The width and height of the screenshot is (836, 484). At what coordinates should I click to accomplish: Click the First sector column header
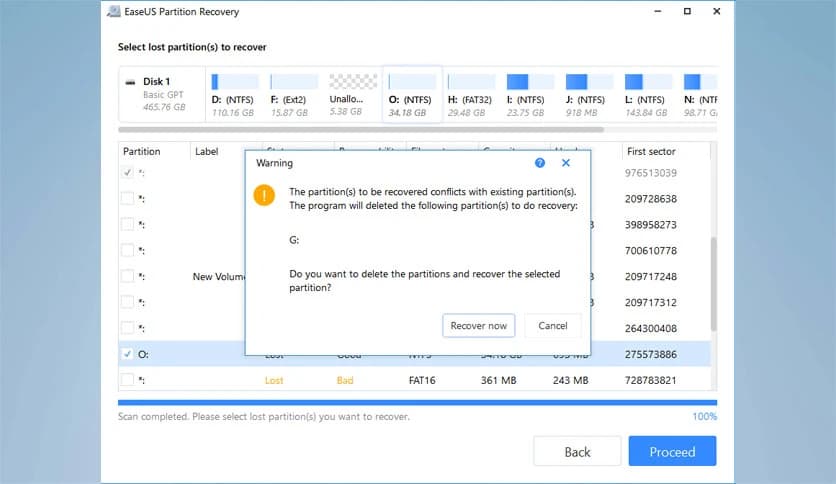665,151
